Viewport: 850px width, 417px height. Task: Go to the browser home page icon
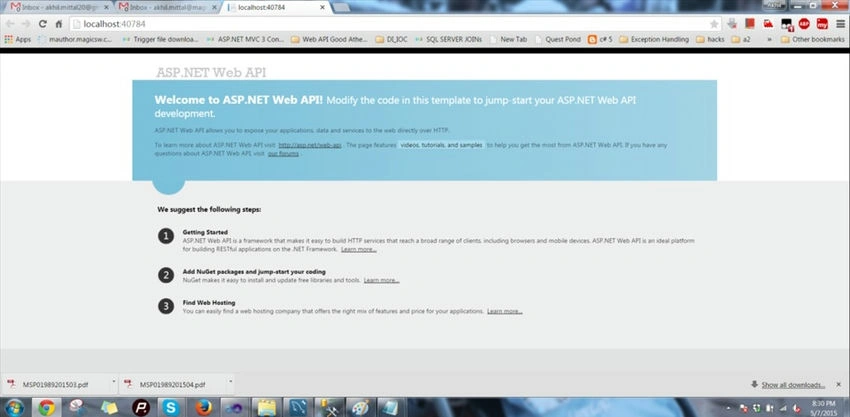59,24
